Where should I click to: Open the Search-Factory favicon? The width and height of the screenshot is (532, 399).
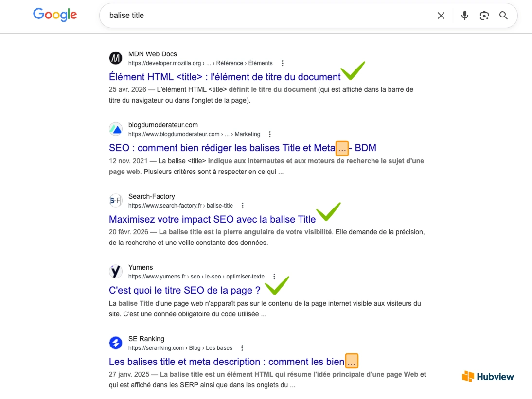(x=116, y=201)
